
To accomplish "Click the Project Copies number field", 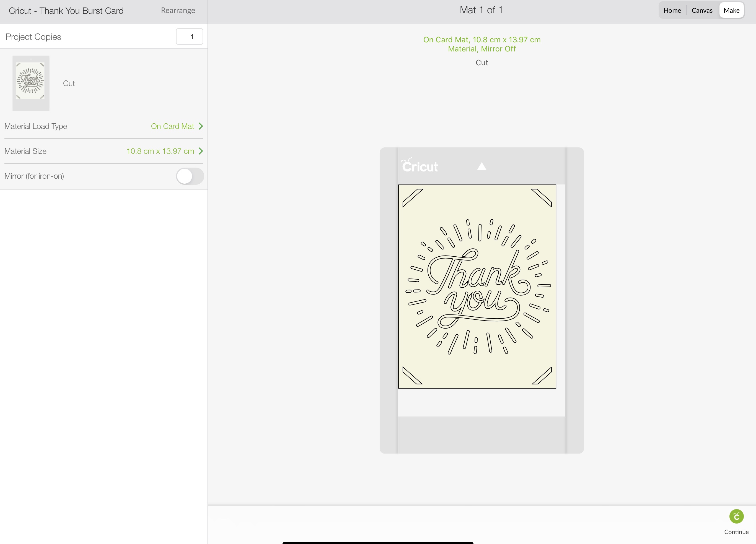I will click(x=189, y=37).
